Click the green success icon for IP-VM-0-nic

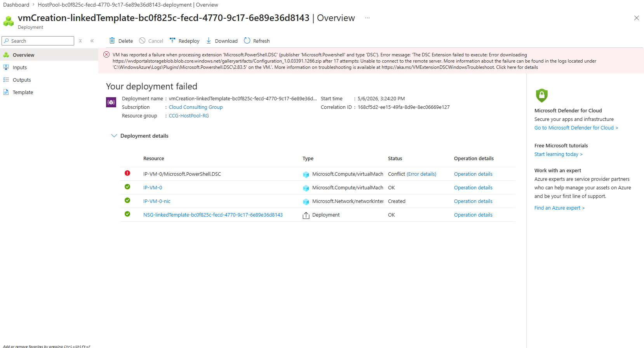click(127, 200)
